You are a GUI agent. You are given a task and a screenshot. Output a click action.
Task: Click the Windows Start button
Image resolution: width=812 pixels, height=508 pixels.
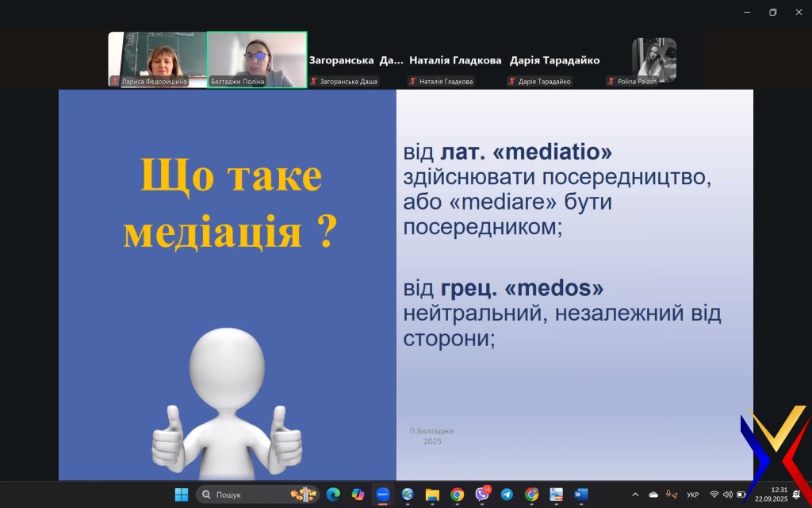coord(182,495)
